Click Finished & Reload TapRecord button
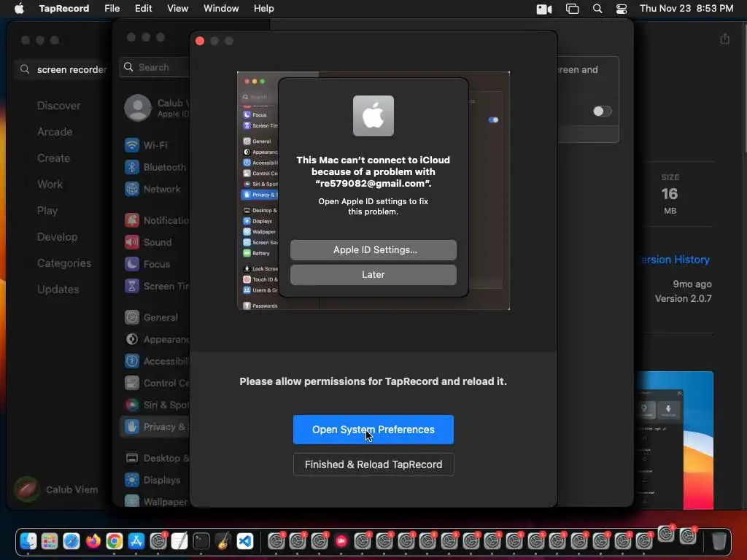This screenshot has height=560, width=747. coord(373,464)
